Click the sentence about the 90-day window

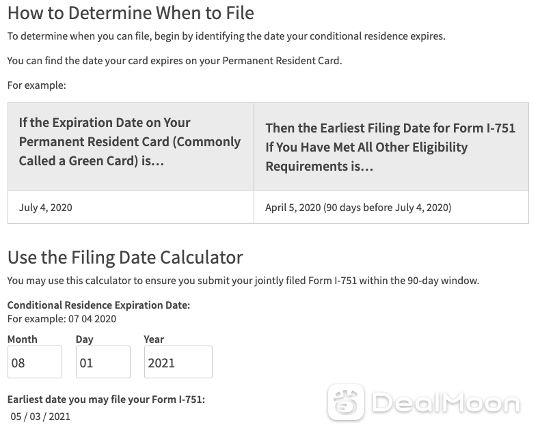pos(243,281)
